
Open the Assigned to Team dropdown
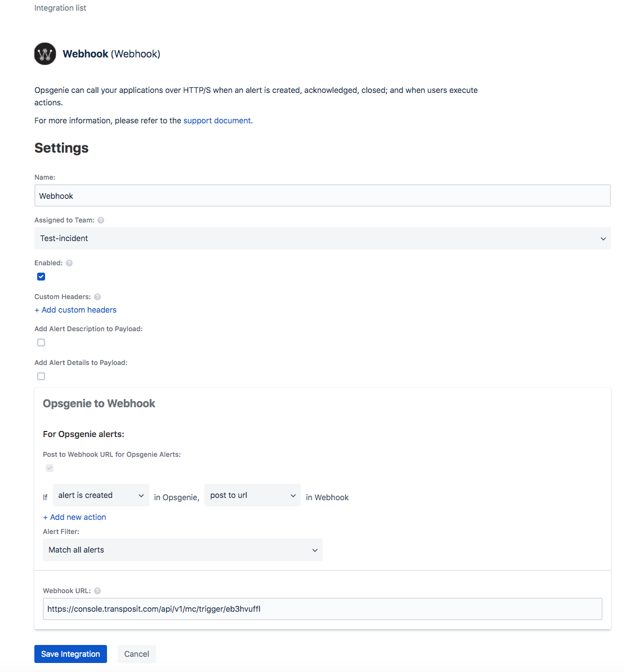tap(322, 238)
